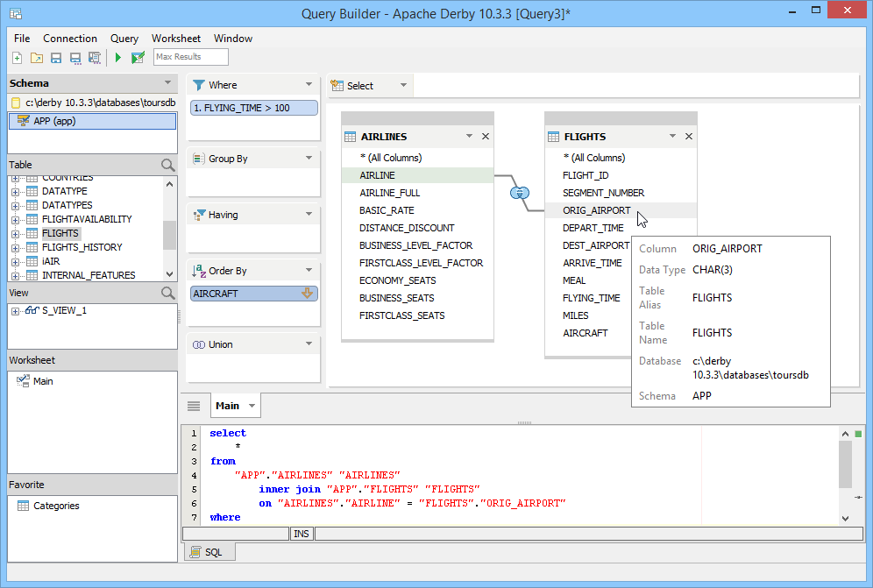The image size is (873, 588).
Task: Expand the INTERNAL_FEATURES table node
Action: (x=15, y=276)
